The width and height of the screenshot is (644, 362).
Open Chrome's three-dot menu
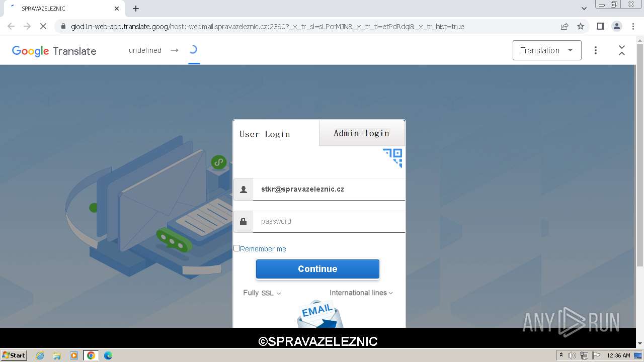(633, 26)
